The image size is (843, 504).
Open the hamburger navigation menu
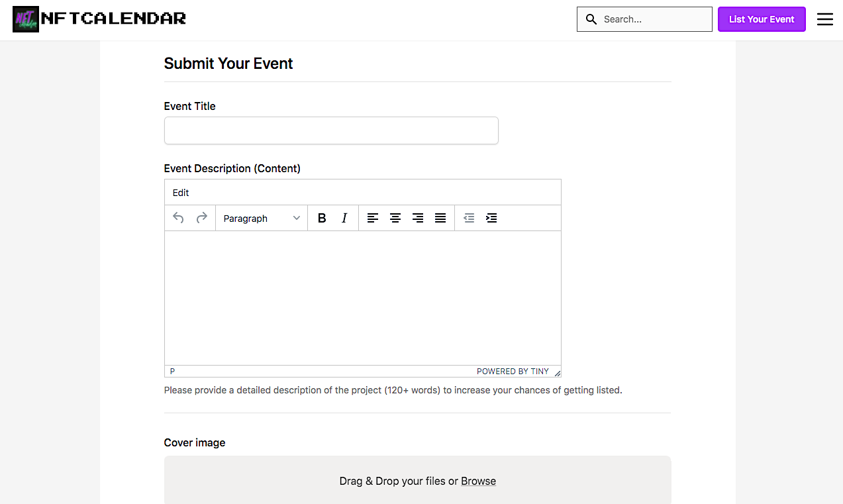(x=824, y=19)
